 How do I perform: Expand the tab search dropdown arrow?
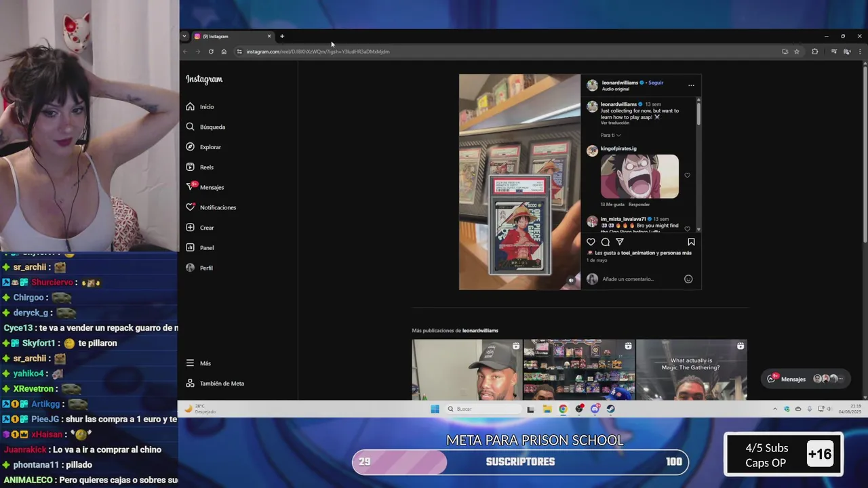pos(184,37)
